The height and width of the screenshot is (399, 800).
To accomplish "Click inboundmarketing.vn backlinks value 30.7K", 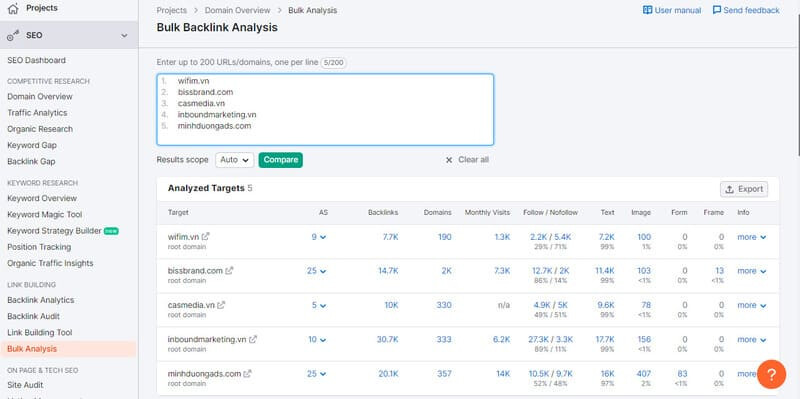I will pos(388,339).
